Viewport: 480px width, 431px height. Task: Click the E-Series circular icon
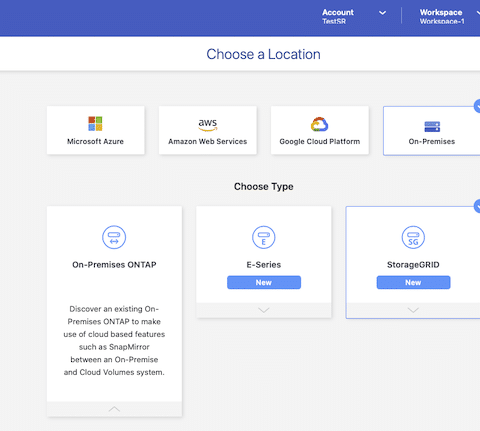click(264, 237)
